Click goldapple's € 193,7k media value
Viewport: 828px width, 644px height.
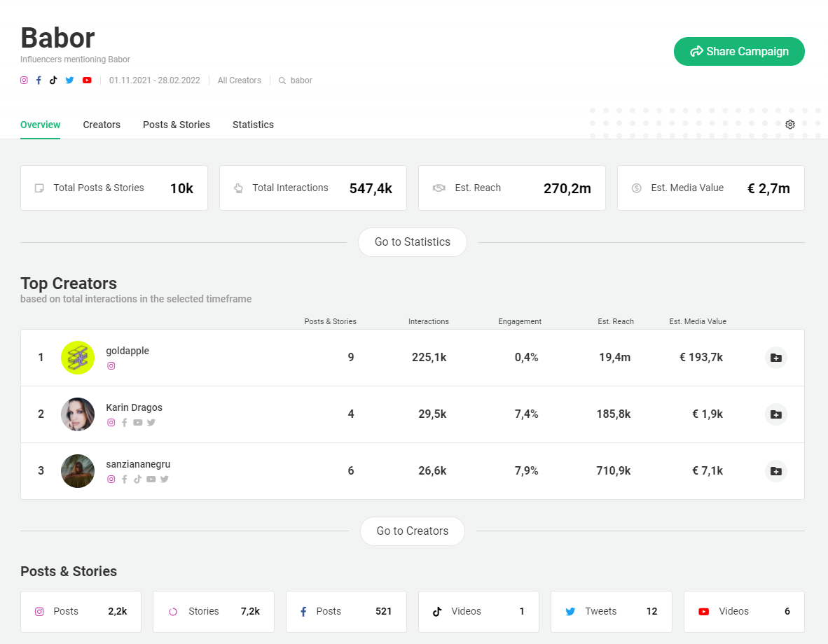click(x=701, y=358)
